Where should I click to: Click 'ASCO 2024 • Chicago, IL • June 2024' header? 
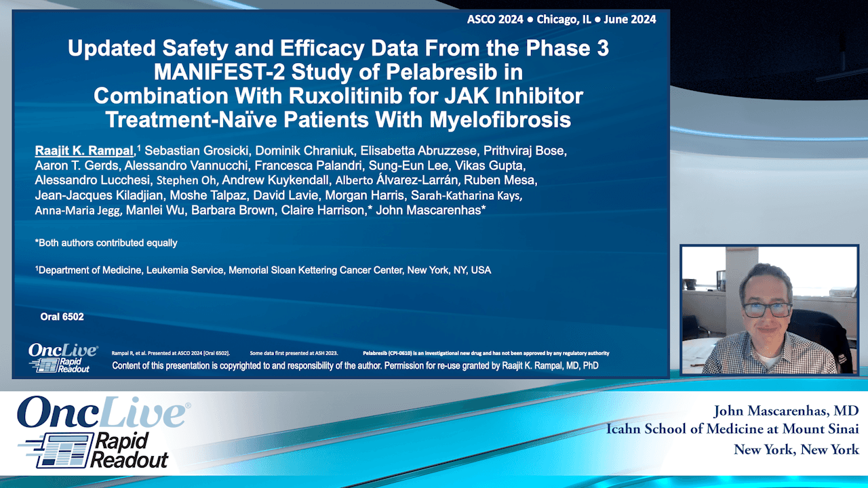click(x=561, y=20)
